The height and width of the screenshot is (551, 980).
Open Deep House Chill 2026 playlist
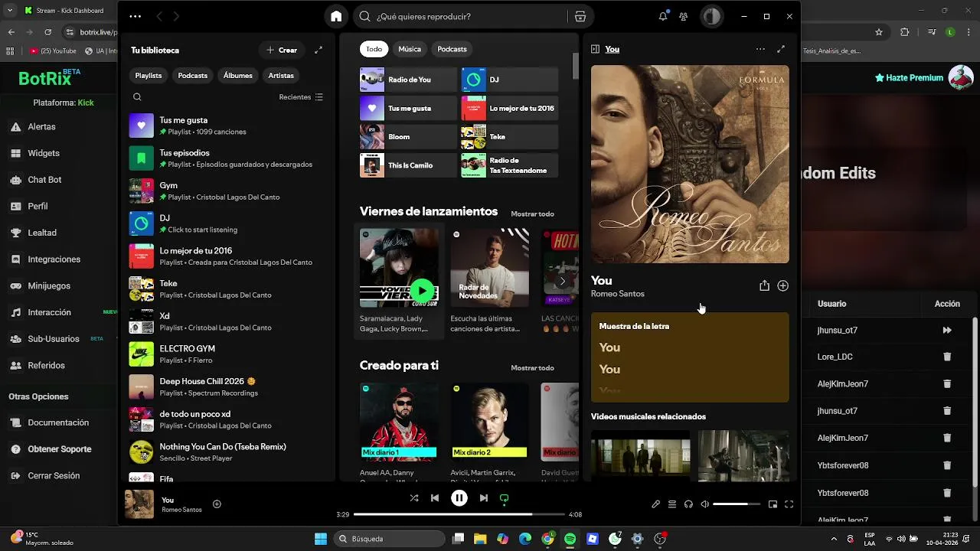click(227, 386)
